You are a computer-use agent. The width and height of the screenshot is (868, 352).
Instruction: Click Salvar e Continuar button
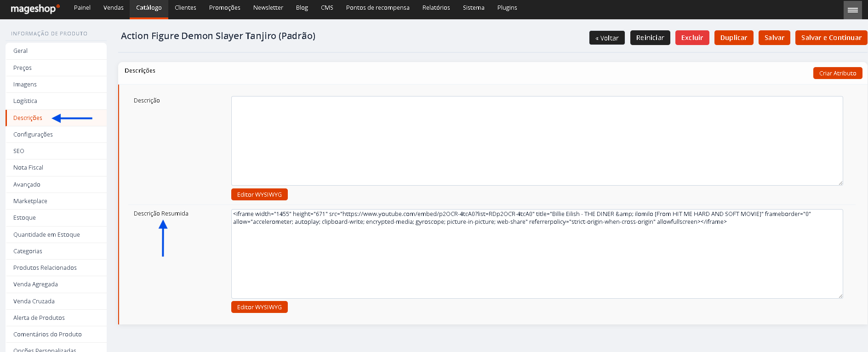831,38
